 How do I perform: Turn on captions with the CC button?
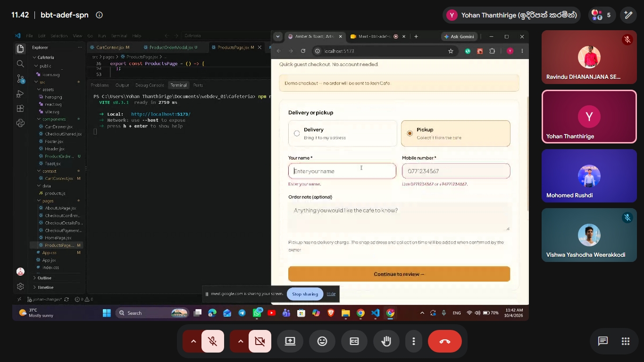354,341
